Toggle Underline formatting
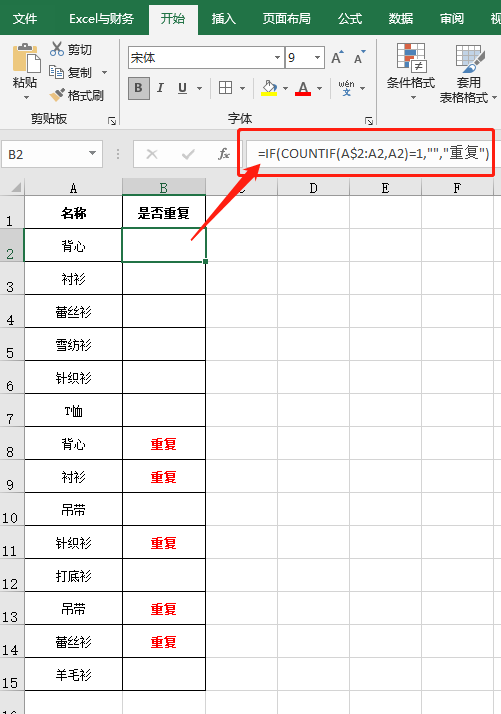This screenshot has width=501, height=714. point(182,88)
